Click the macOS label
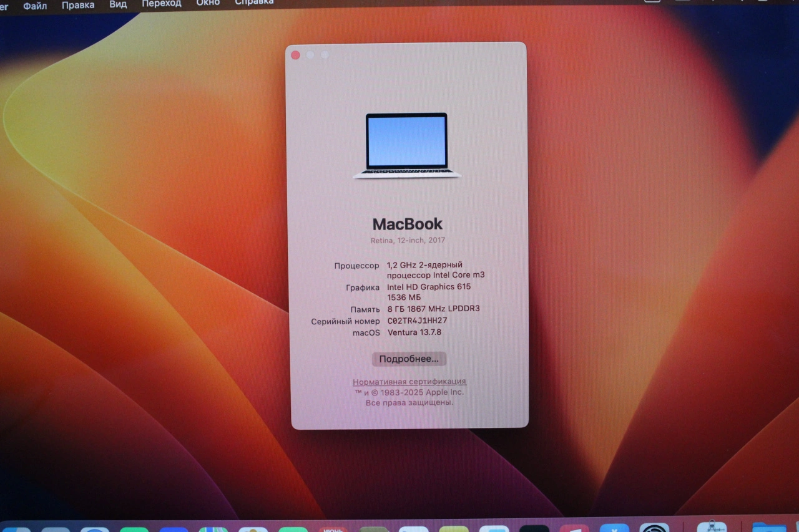This screenshot has width=799, height=532. pos(366,333)
